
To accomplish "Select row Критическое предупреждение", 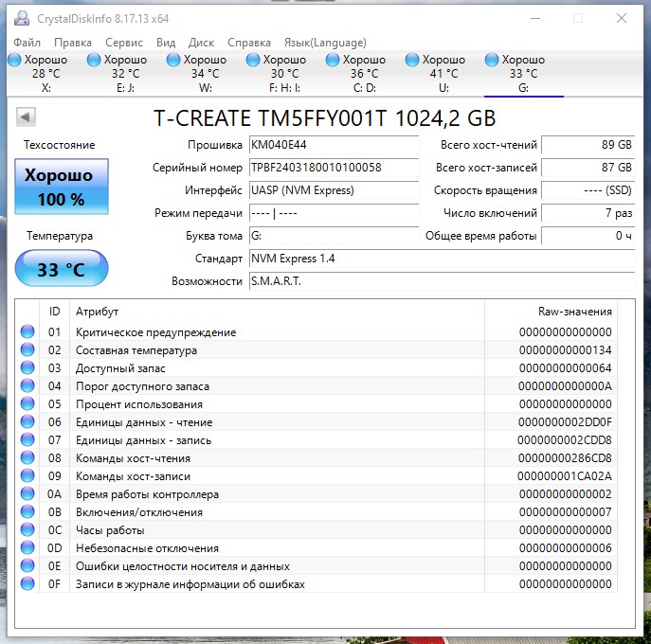I will 316,332.
